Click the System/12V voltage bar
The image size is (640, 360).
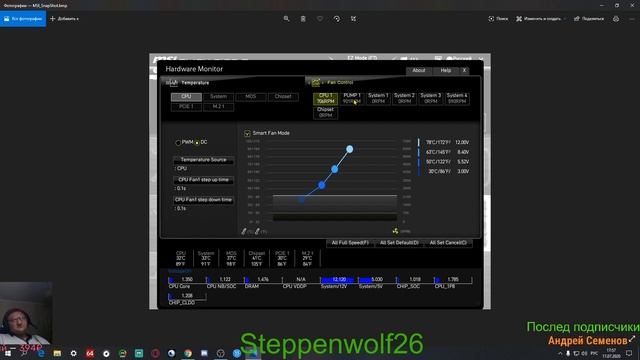pos(339,280)
